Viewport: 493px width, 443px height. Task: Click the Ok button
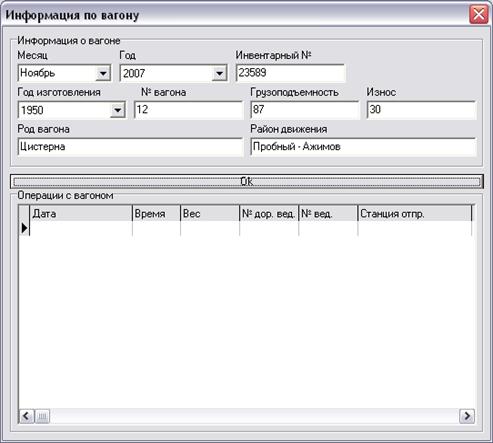point(247,182)
